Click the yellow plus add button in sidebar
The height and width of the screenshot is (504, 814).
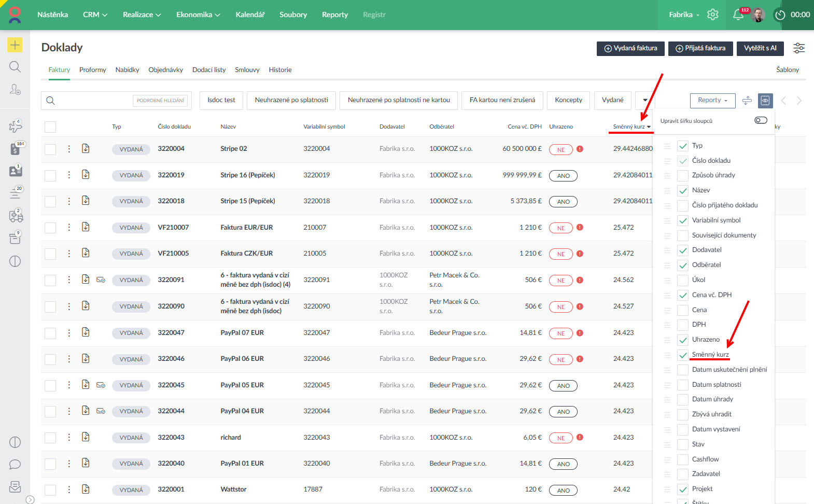pos(15,45)
